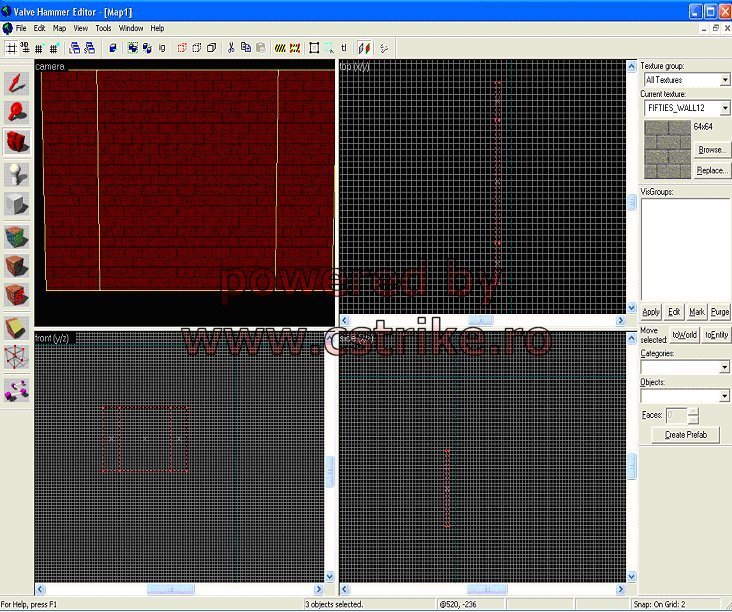732x612 pixels.
Task: Open the Current texture FIFTIES_WALL12 dropdown
Action: [x=724, y=108]
